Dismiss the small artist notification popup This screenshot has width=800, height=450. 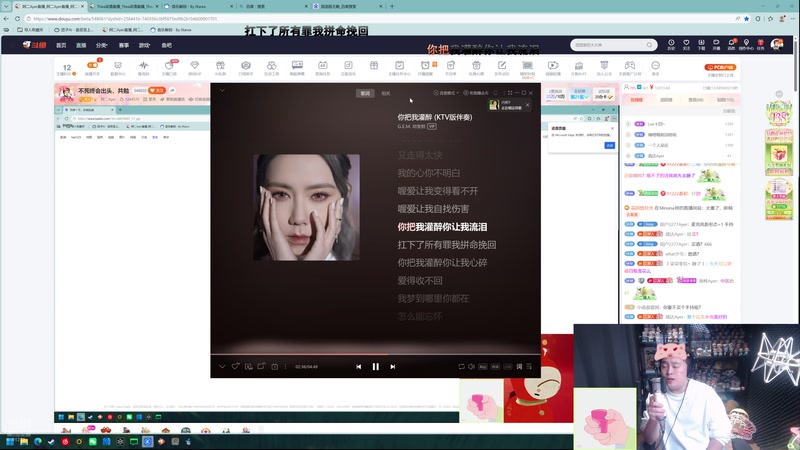pyautogui.click(x=528, y=105)
